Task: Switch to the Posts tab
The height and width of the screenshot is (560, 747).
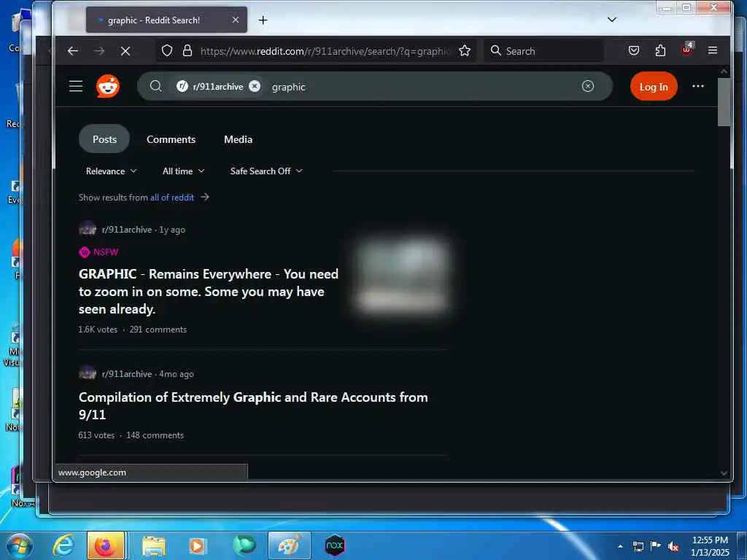Action: [104, 139]
